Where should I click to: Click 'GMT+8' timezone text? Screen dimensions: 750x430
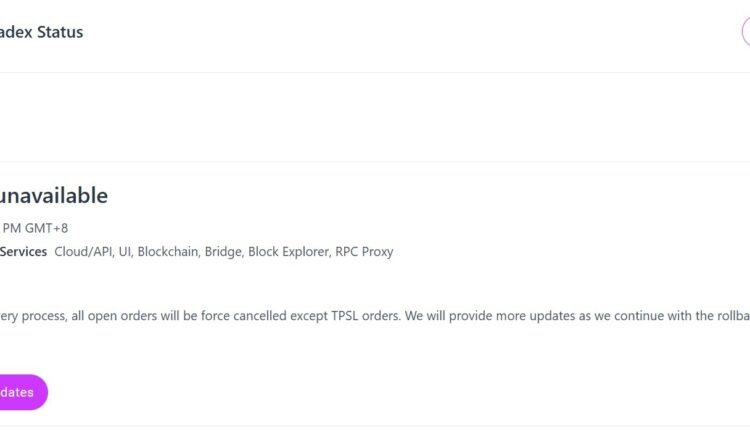(45, 228)
